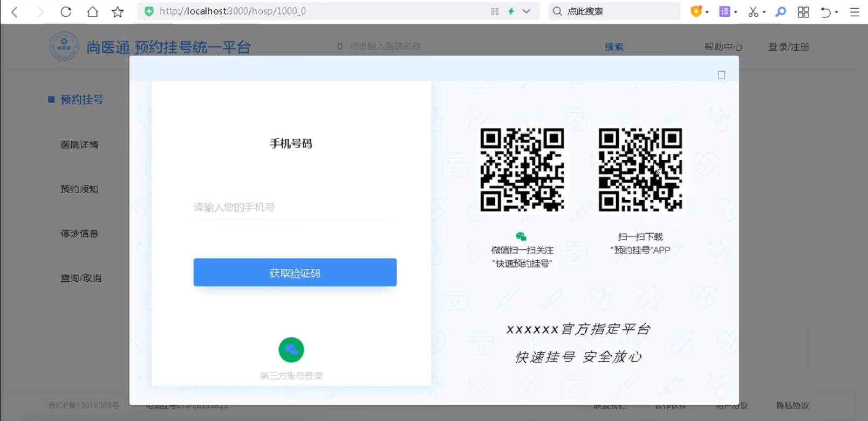
Task: Select 预约须知 in left sidebar
Action: click(x=79, y=189)
